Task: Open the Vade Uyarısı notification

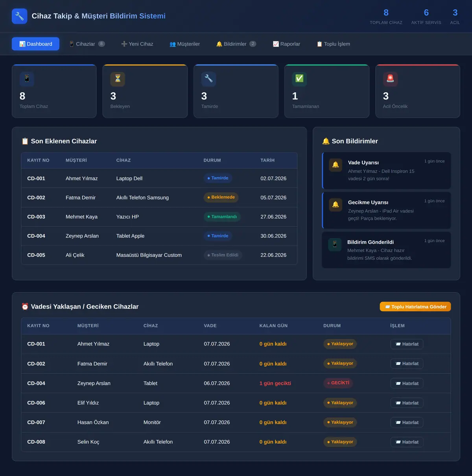Action: point(386,171)
